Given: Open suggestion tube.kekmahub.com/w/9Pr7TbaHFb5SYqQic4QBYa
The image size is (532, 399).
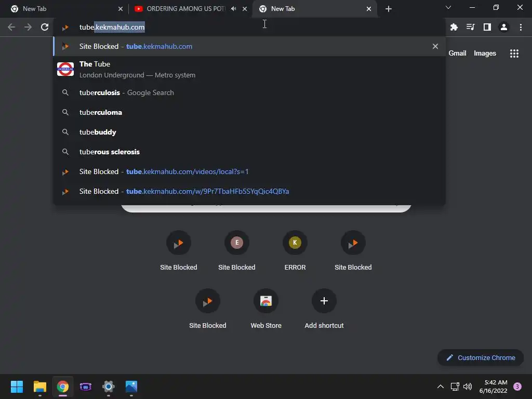Looking at the screenshot, I should pyautogui.click(x=249, y=191).
